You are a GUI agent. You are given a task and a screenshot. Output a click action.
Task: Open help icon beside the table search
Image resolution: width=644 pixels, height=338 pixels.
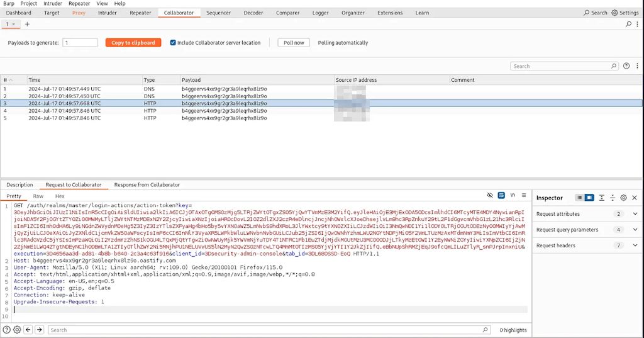(x=626, y=66)
